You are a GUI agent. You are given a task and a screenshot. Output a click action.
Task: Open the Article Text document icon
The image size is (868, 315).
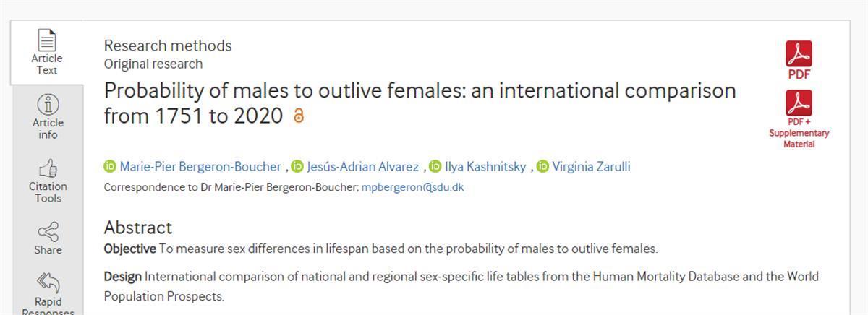click(47, 40)
